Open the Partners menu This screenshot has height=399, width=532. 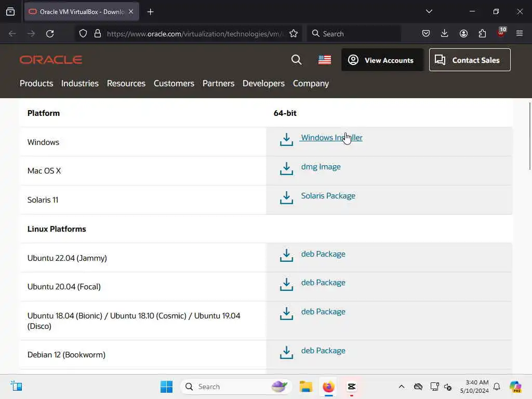pos(218,84)
